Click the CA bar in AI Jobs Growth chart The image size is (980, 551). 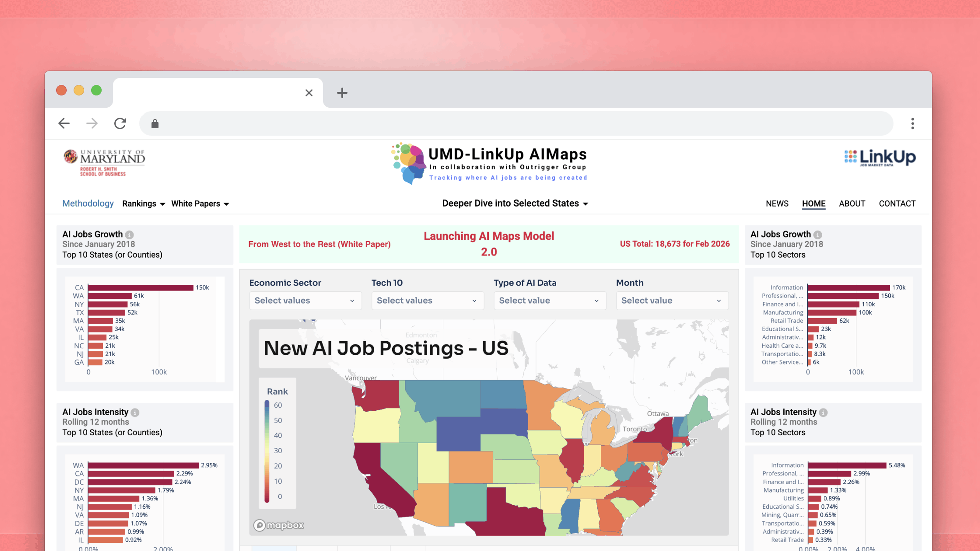[140, 287]
